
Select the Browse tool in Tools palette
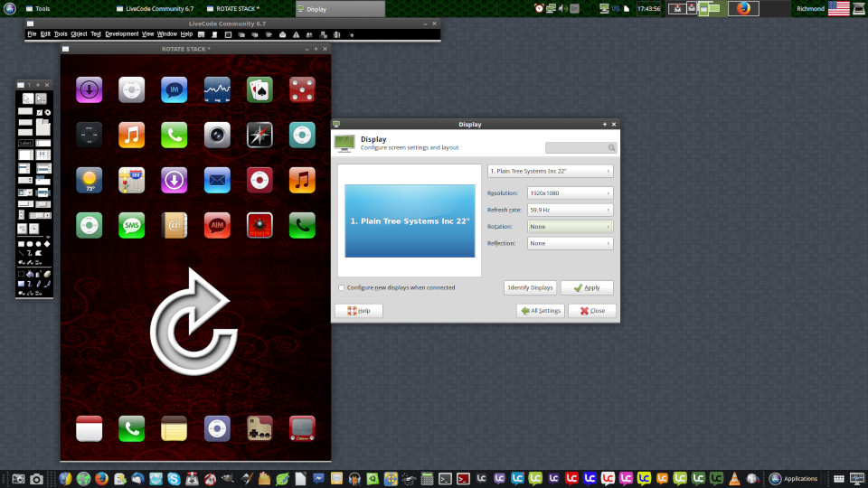click(27, 98)
